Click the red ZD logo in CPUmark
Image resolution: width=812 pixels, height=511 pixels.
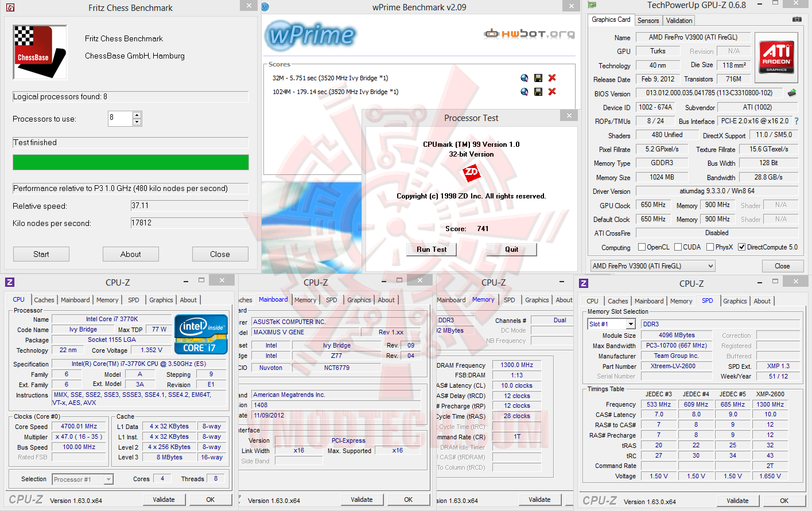471,172
